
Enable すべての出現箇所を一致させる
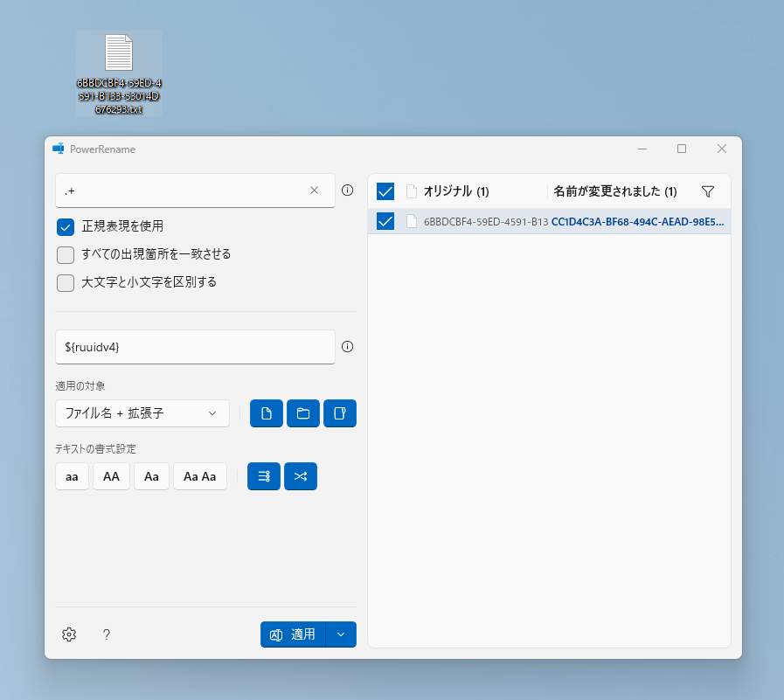click(65, 254)
